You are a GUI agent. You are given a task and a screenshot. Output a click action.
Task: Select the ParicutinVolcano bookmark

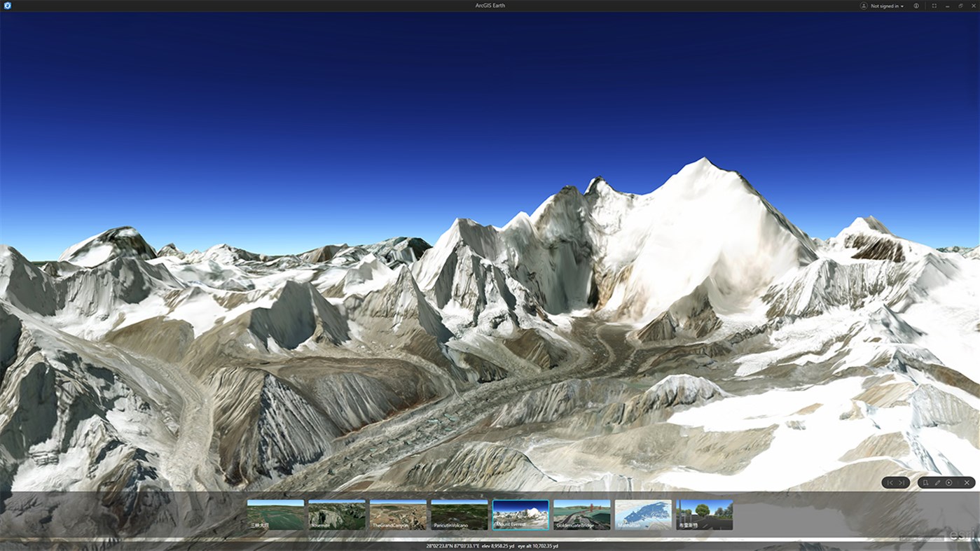(459, 514)
